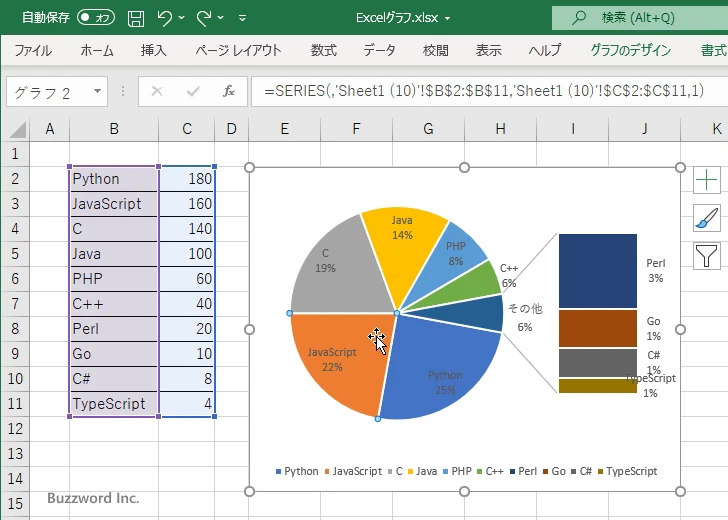Click the Undo arrow icon
The width and height of the screenshot is (728, 520).
164,18
